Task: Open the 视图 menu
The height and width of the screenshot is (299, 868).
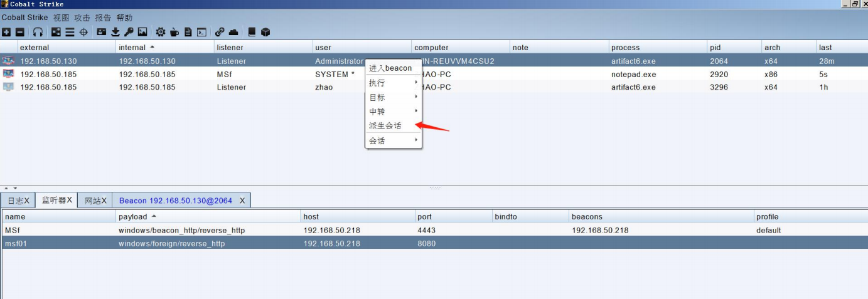Action: click(x=62, y=18)
